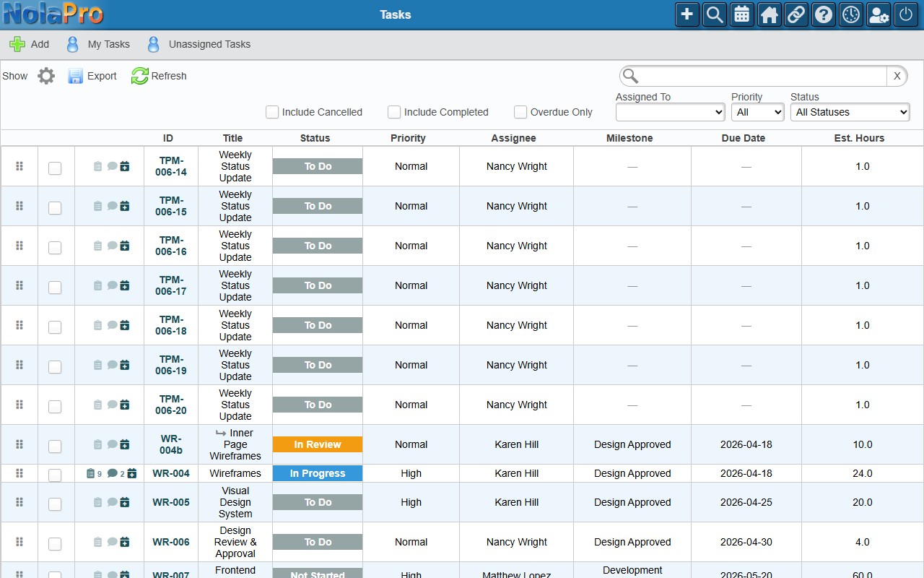Select the checkbox for task TPM-006-14
The image size is (924, 578).
point(55,168)
